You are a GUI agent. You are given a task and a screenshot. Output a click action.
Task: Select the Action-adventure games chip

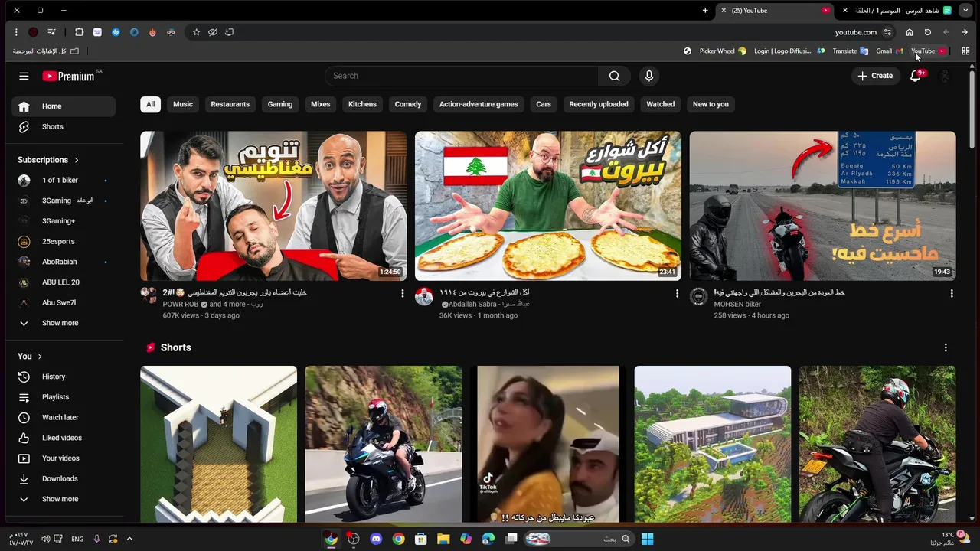click(479, 104)
